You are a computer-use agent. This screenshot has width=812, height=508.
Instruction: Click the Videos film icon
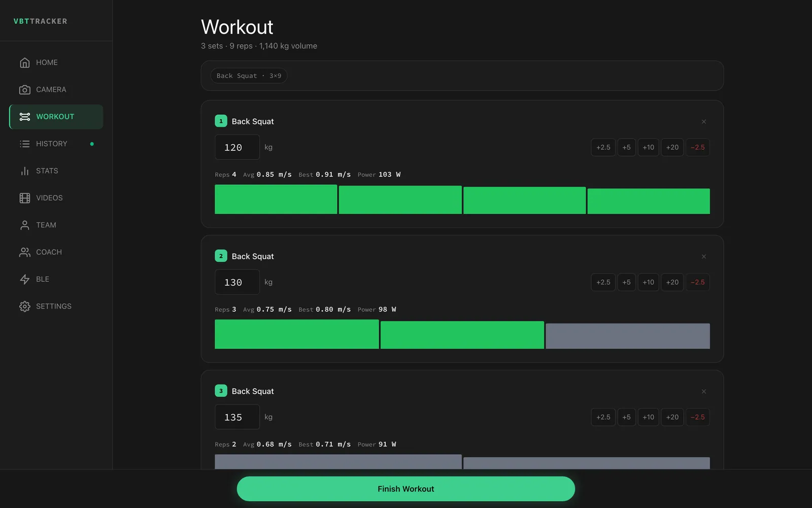24,198
